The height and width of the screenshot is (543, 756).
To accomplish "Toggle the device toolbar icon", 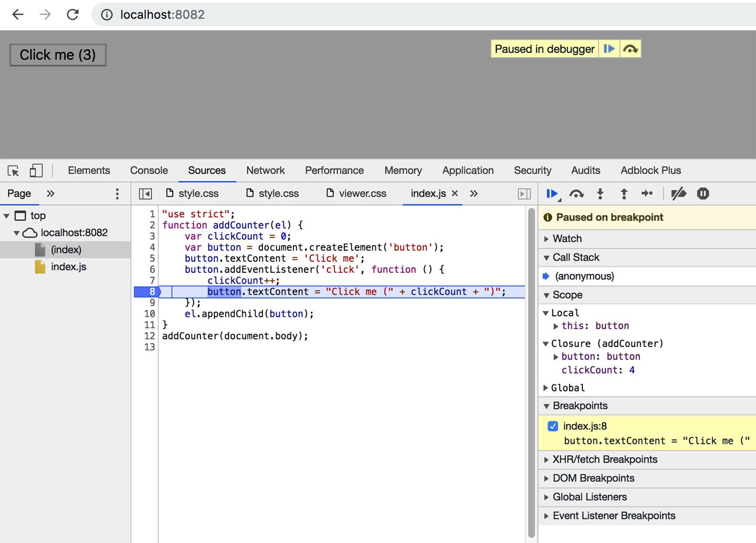I will pos(36,171).
